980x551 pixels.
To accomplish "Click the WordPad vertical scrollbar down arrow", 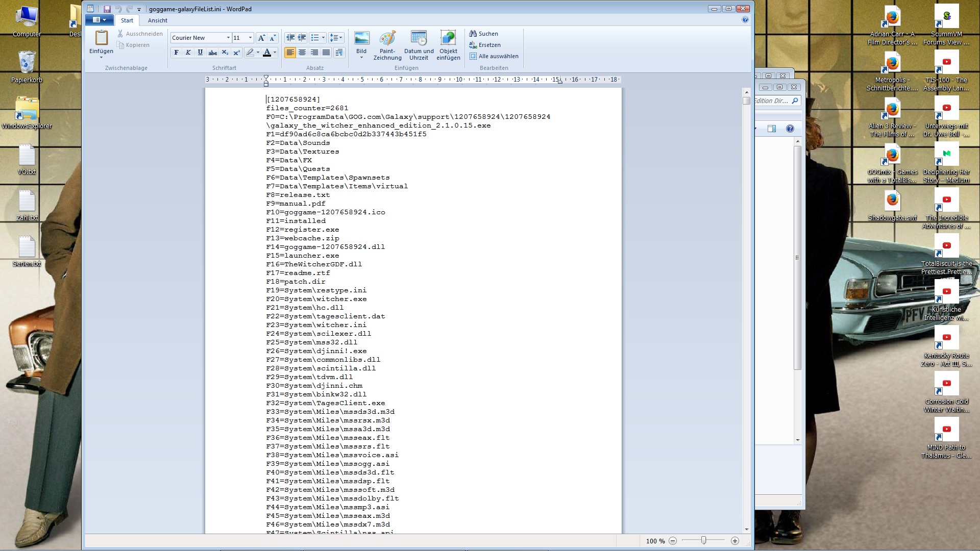I will click(747, 530).
